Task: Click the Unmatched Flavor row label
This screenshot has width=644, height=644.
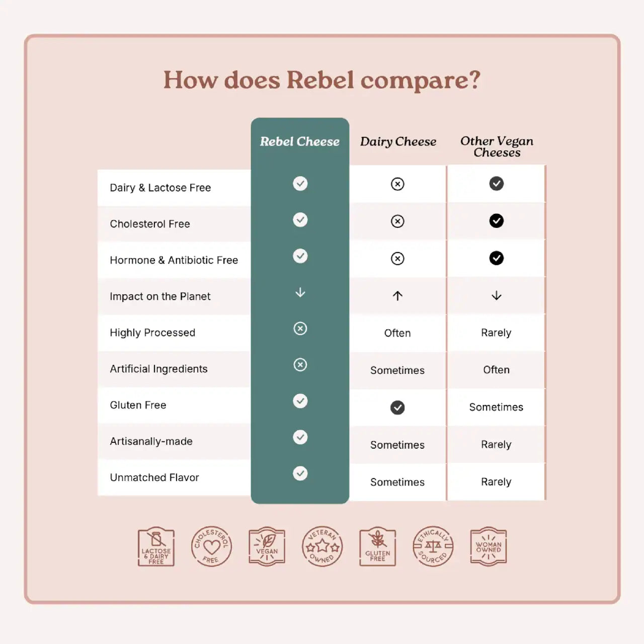Action: (x=154, y=477)
